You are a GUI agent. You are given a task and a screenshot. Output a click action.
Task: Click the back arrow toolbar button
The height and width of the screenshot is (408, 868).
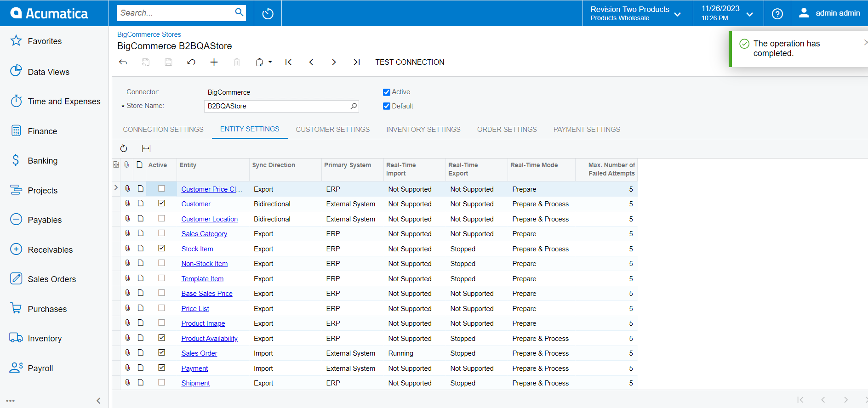point(123,62)
